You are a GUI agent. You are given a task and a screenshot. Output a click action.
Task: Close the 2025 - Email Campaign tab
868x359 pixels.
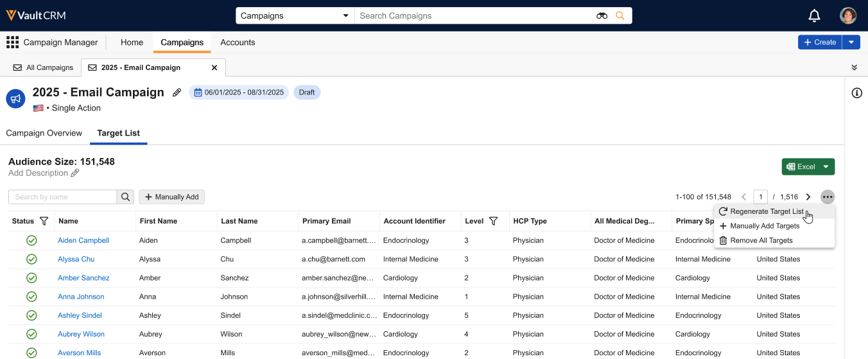click(214, 67)
